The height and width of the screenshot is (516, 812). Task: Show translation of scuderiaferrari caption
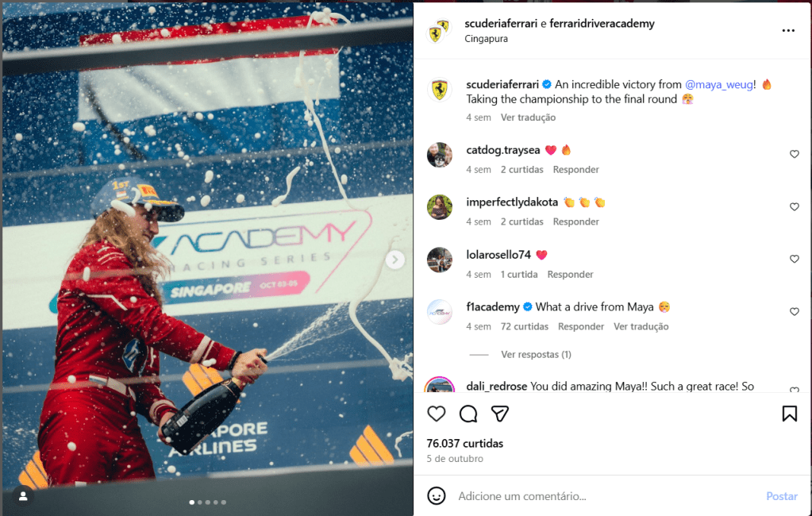[528, 117]
